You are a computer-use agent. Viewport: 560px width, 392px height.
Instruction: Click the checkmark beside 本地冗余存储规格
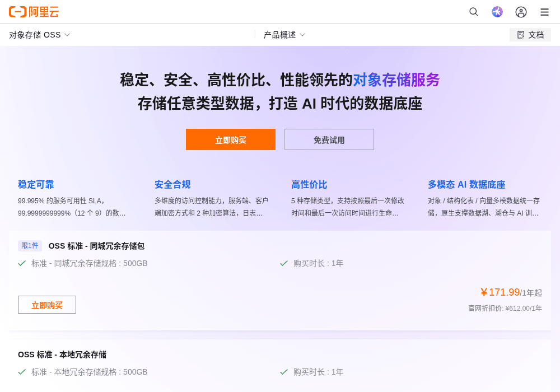[22, 372]
